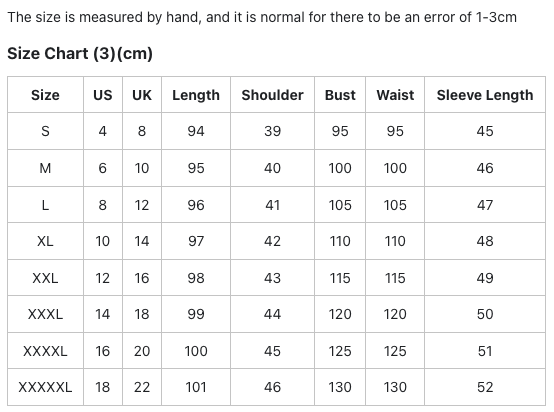Screen dimensions: 554x412
Task: Click the Waist column header
Action: tap(395, 95)
